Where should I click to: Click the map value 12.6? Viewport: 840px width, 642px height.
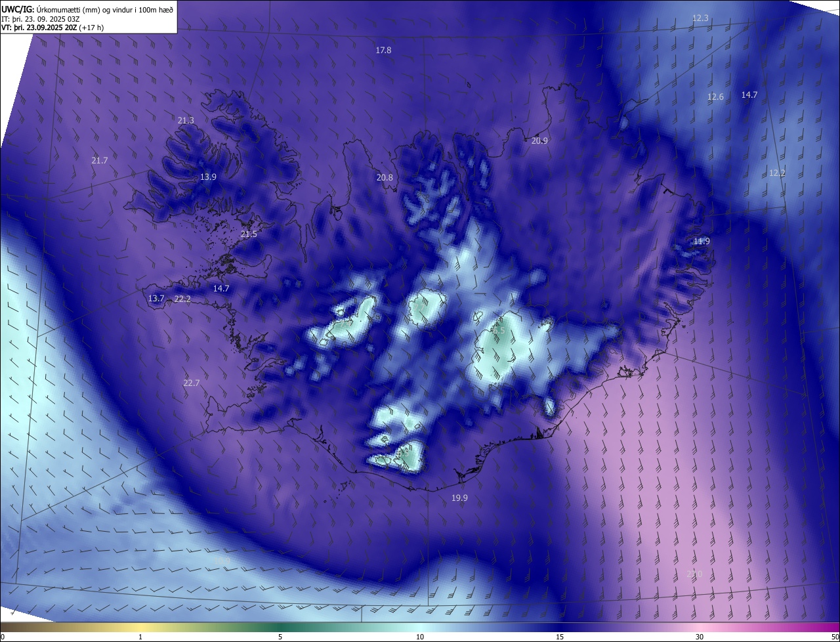point(715,97)
